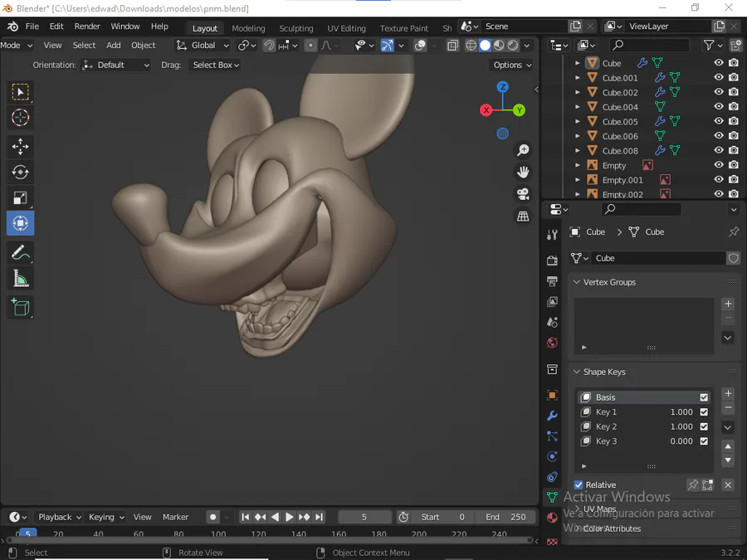The image size is (747, 560).
Task: Open the Drag Select Box dropdown
Action: (214, 65)
